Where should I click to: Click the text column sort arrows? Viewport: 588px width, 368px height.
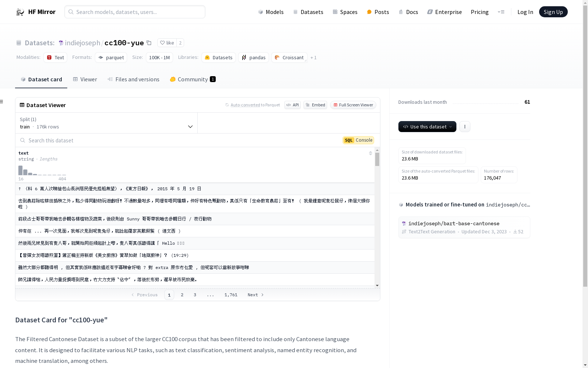pos(370,153)
